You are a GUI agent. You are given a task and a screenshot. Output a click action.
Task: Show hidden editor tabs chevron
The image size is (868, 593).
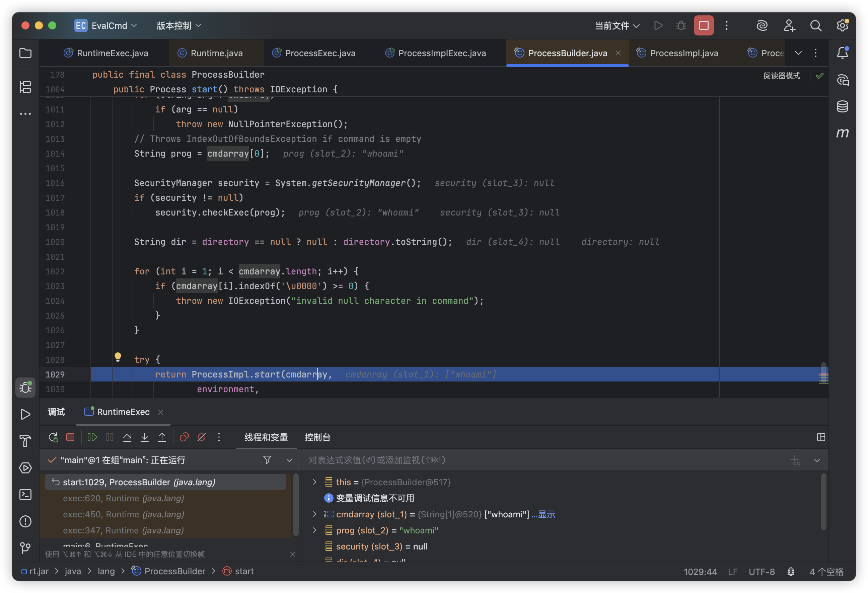tap(798, 53)
